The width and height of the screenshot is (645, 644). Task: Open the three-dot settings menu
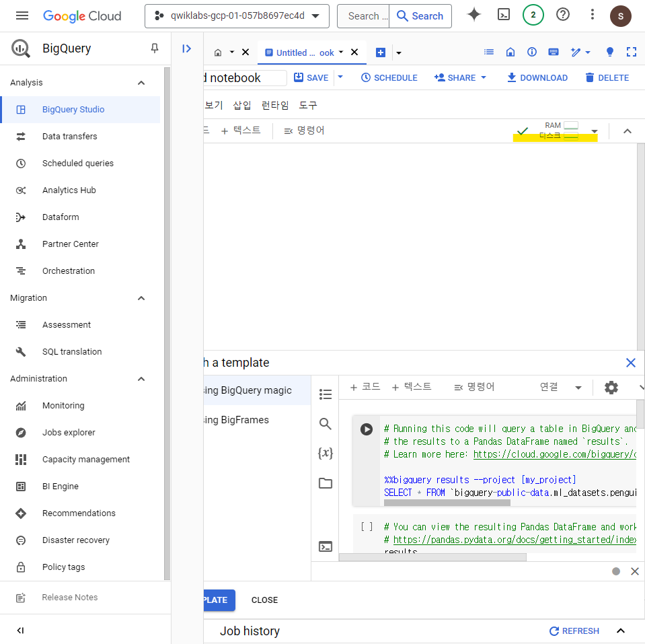[593, 15]
